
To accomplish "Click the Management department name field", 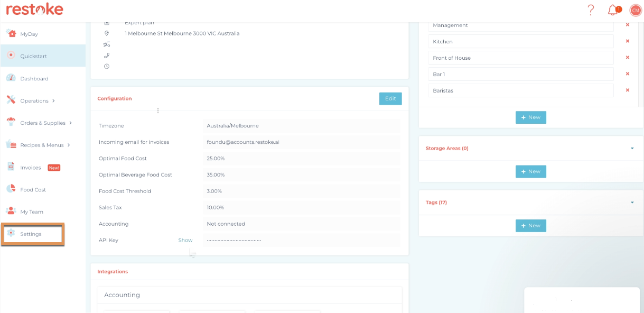I will click(x=520, y=25).
